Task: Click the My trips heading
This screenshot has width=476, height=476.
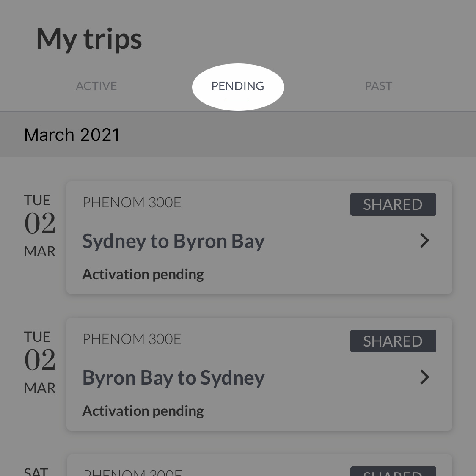Action: click(x=89, y=39)
